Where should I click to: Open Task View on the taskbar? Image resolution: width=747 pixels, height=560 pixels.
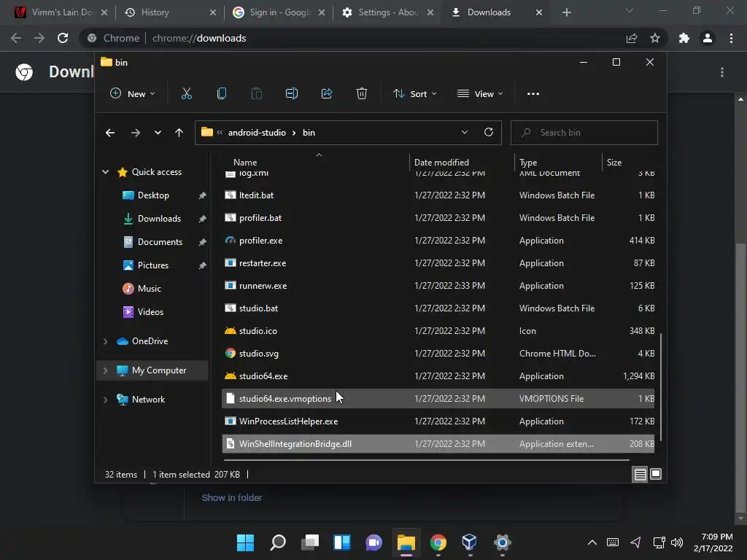pos(310,542)
